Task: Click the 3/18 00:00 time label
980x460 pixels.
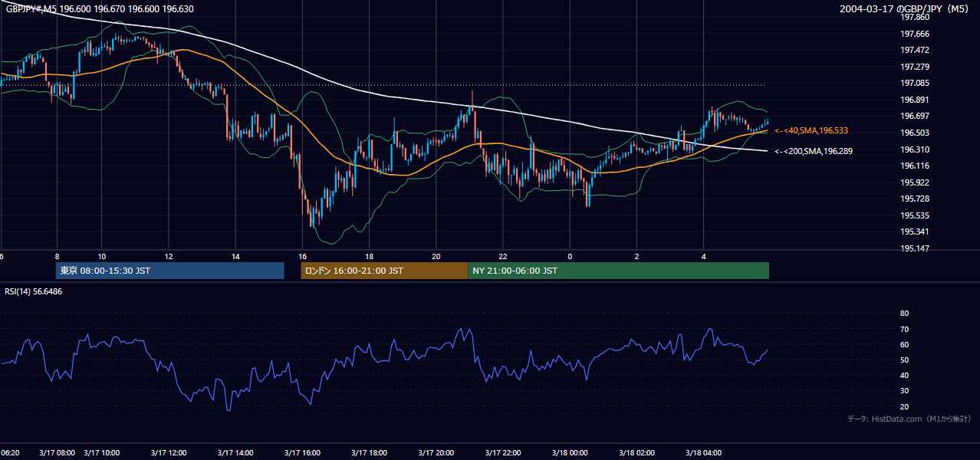Action: (570, 452)
